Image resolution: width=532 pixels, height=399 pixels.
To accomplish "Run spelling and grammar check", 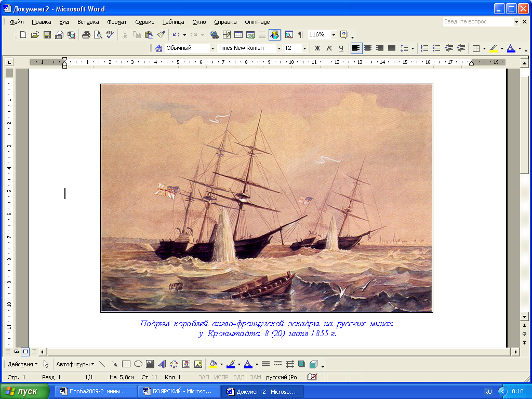I will coord(110,35).
